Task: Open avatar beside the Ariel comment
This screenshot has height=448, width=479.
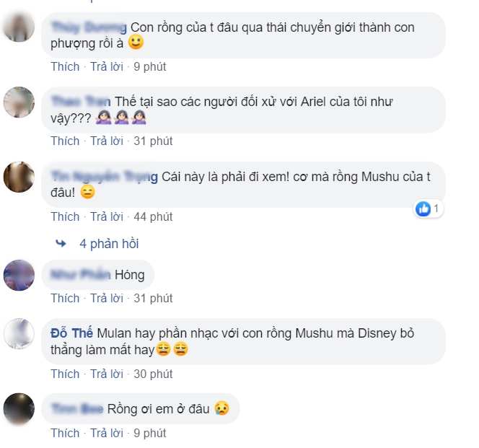Action: point(19,102)
